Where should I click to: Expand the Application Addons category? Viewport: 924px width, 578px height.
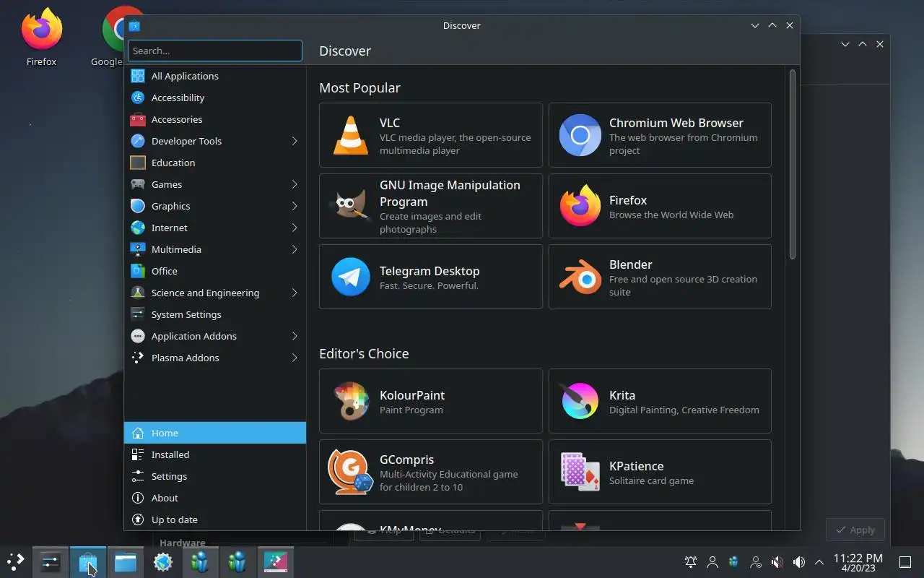coord(215,336)
